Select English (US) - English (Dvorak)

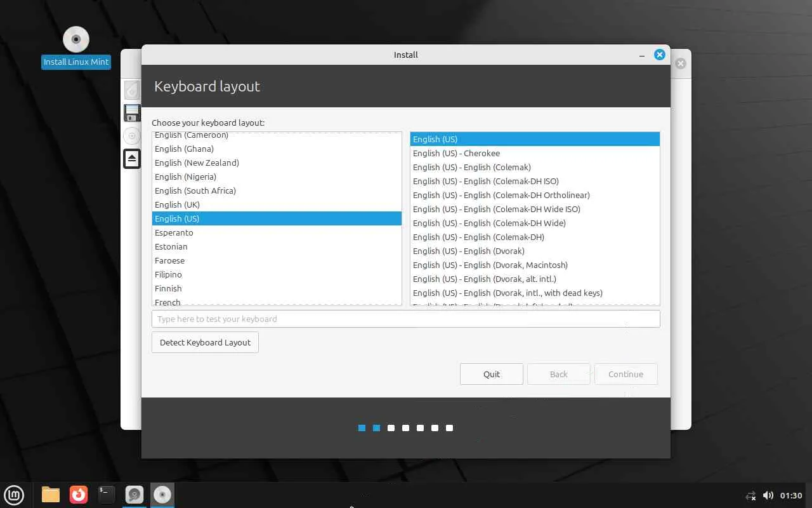pos(535,251)
